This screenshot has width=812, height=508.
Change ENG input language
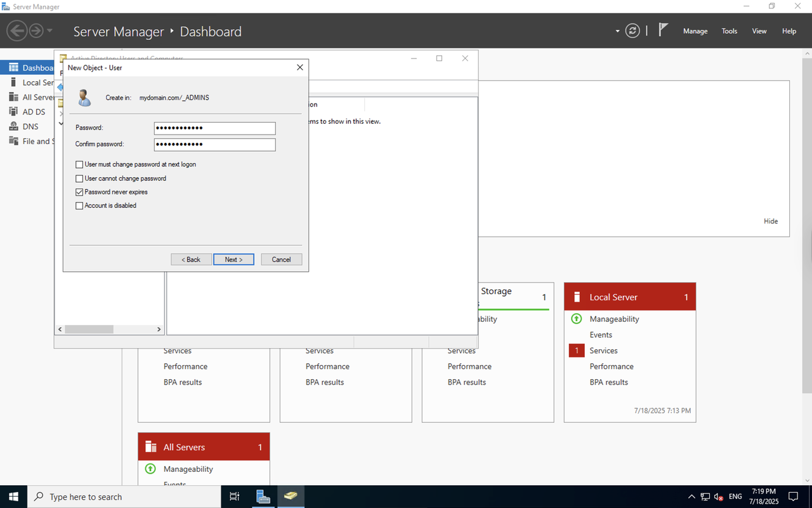pos(735,497)
